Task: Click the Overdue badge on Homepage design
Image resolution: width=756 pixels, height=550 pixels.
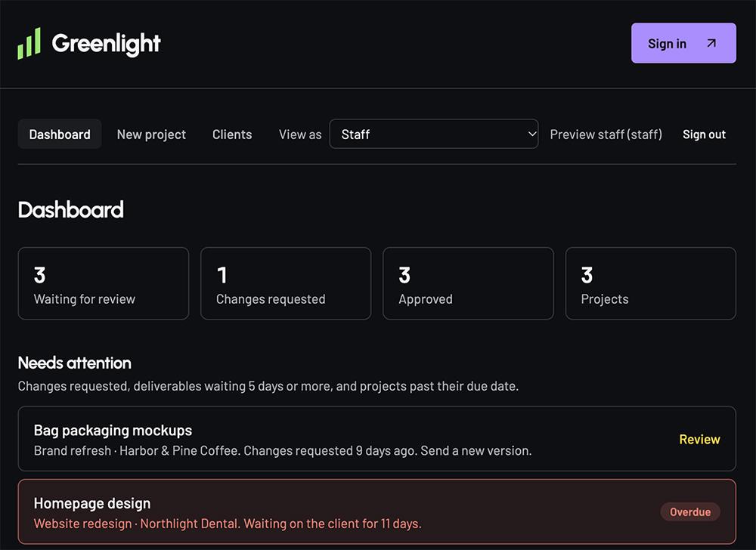Action: coord(690,512)
